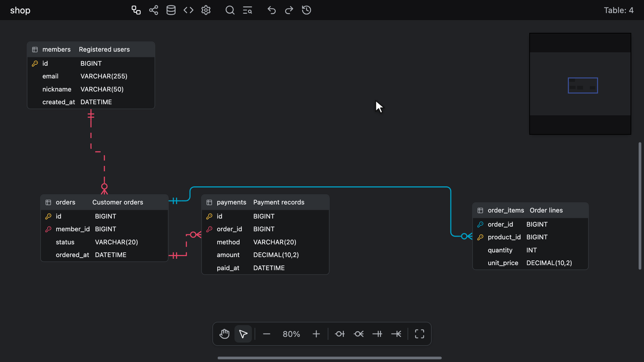The image size is (644, 362).
Task: Open settings gear in top toolbar
Action: tap(206, 10)
